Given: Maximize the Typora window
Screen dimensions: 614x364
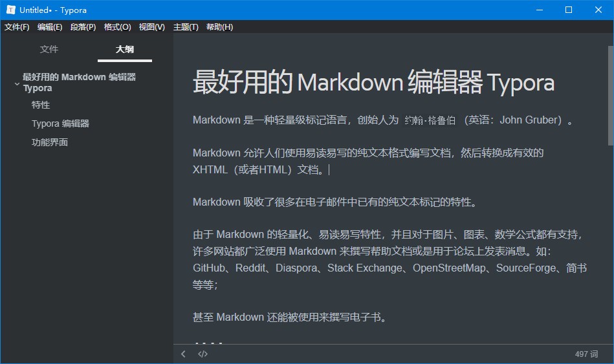Looking at the screenshot, I should click(569, 10).
